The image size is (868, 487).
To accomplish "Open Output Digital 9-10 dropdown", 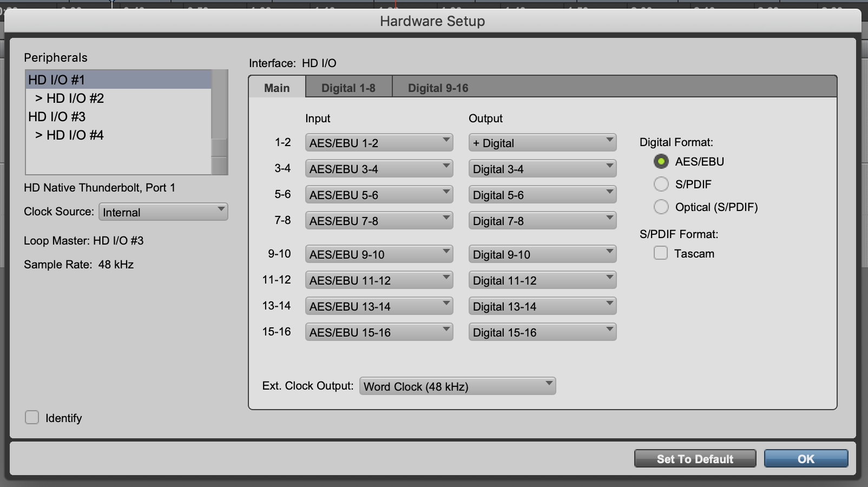I will [x=542, y=254].
